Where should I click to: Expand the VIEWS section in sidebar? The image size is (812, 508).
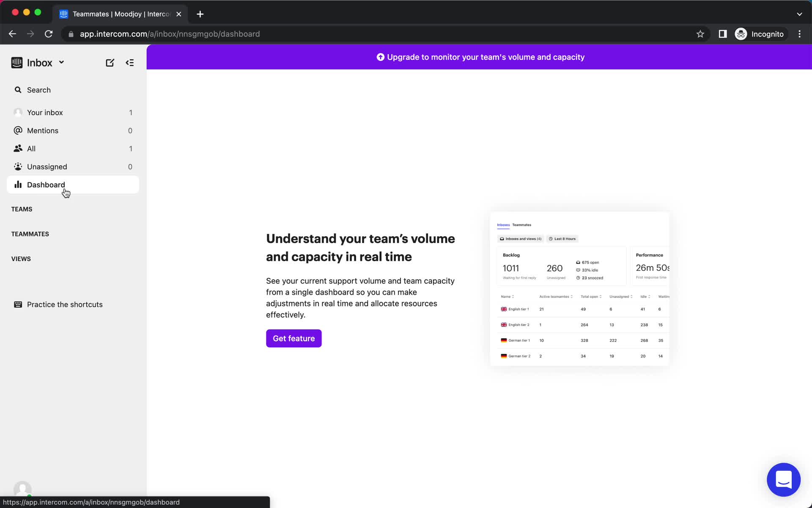21,258
